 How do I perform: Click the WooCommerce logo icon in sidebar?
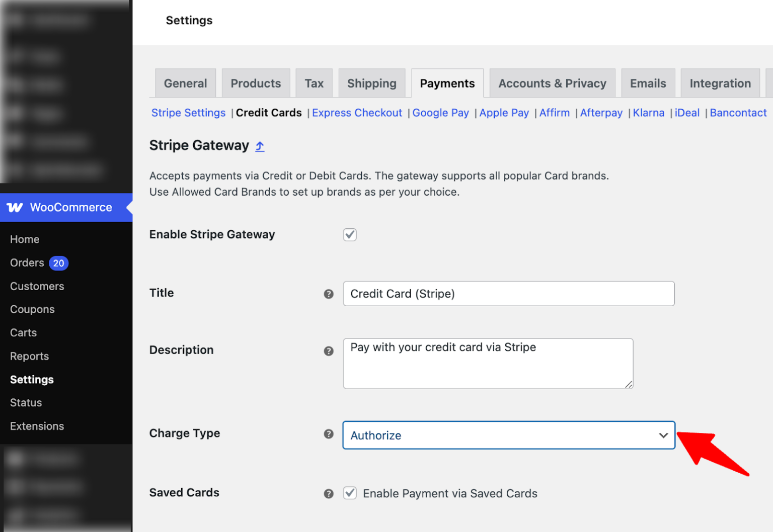coord(15,207)
